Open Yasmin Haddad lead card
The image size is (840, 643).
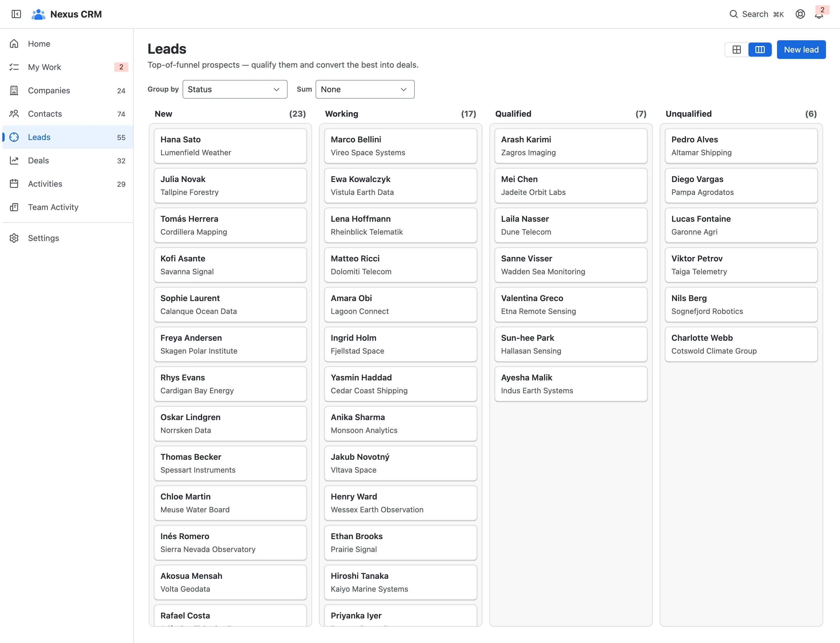click(401, 384)
